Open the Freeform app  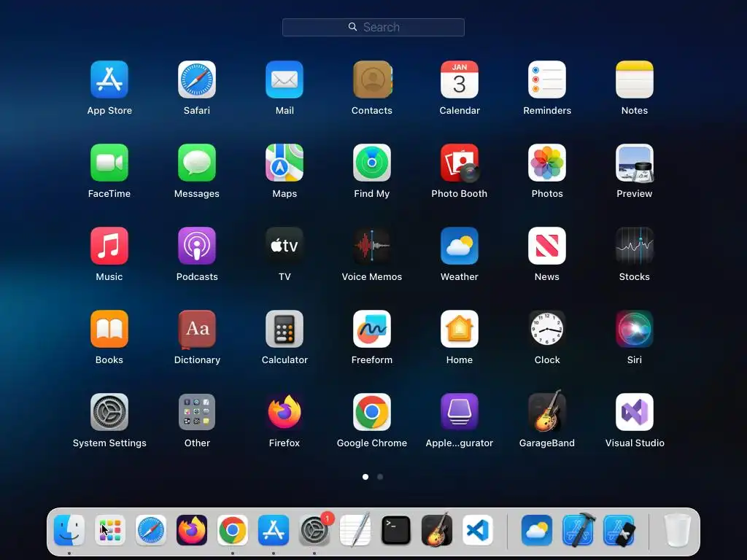[372, 329]
